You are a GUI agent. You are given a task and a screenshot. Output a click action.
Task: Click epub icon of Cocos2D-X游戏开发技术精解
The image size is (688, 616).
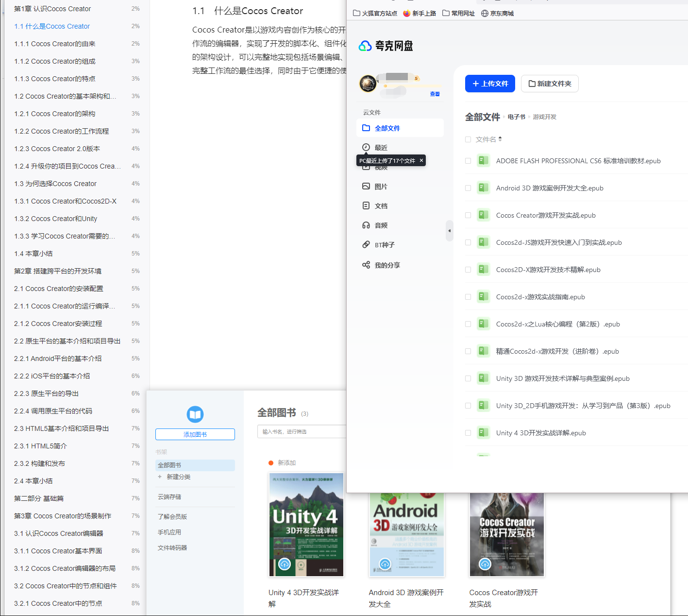pos(483,269)
